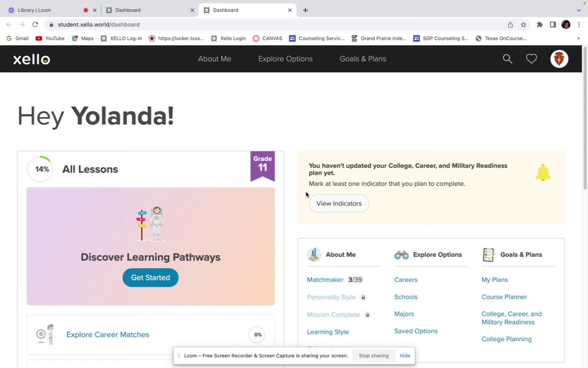Open a new browser tab
Screen dimensions: 588x368
point(305,10)
